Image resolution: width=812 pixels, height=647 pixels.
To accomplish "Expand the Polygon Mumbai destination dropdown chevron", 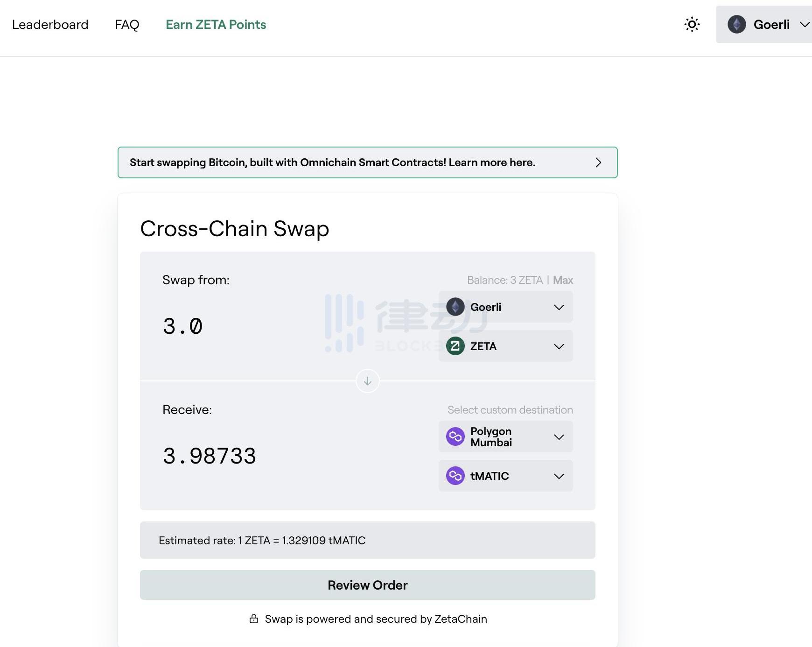I will tap(559, 437).
